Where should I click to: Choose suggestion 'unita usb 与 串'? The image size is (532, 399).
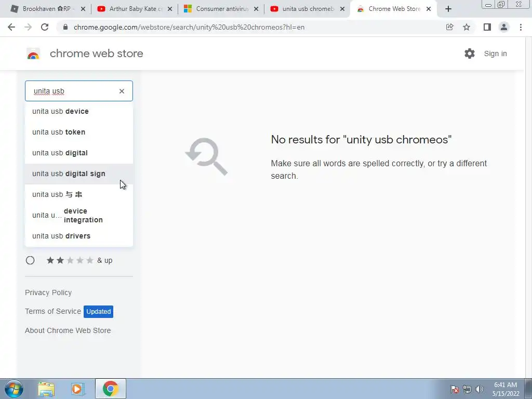[79, 194]
